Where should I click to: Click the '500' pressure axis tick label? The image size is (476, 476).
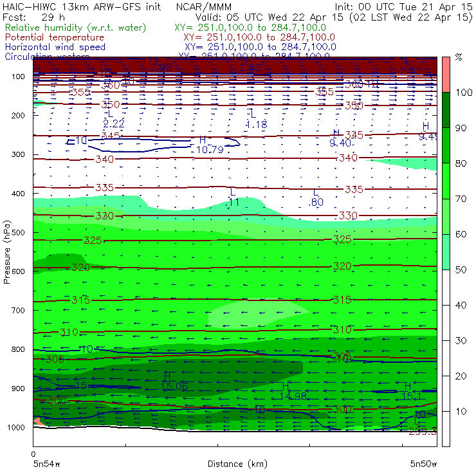[x=18, y=233]
